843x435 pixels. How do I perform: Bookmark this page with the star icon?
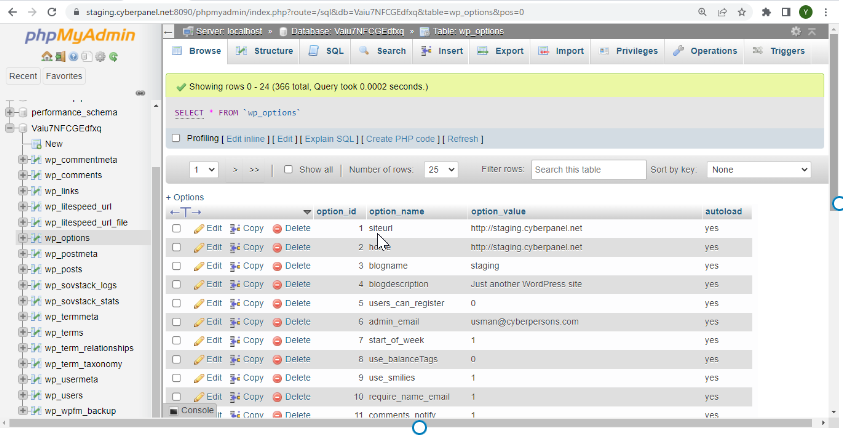pos(742,12)
